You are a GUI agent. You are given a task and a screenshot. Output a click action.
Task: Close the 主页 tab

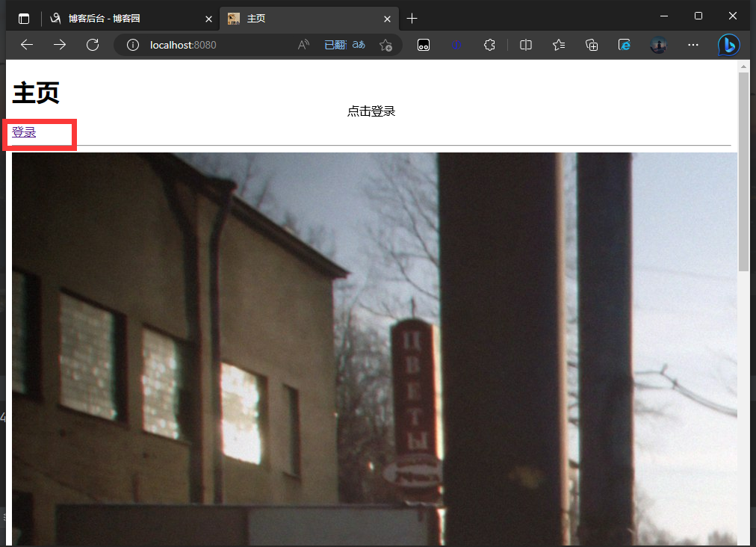(x=387, y=19)
